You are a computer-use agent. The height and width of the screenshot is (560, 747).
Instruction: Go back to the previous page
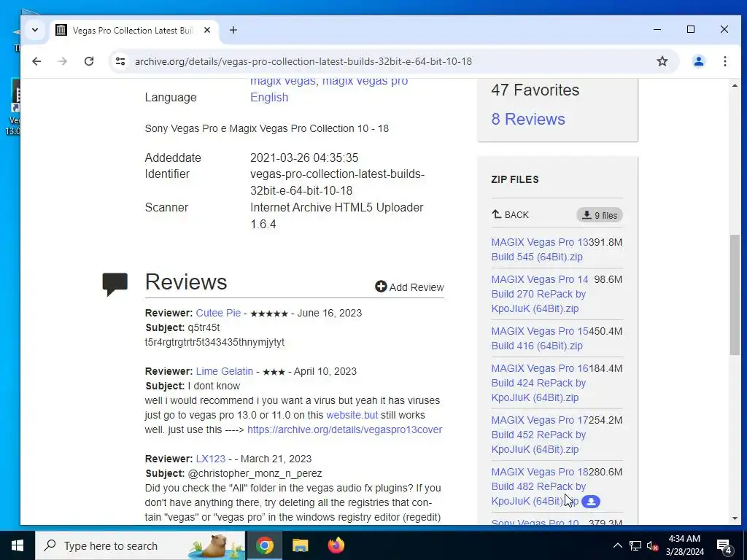point(36,61)
